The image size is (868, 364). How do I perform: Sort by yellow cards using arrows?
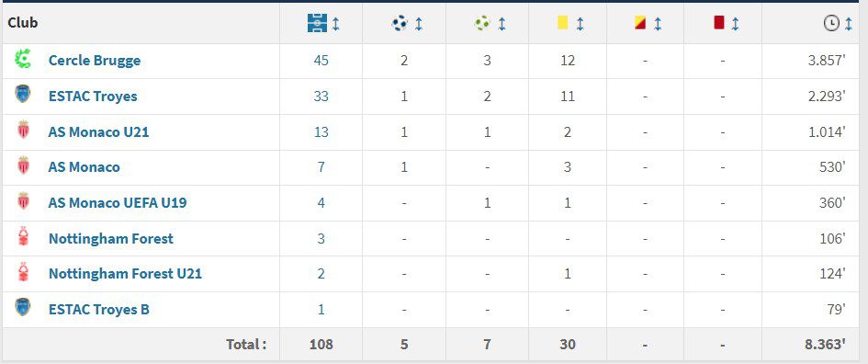(580, 24)
